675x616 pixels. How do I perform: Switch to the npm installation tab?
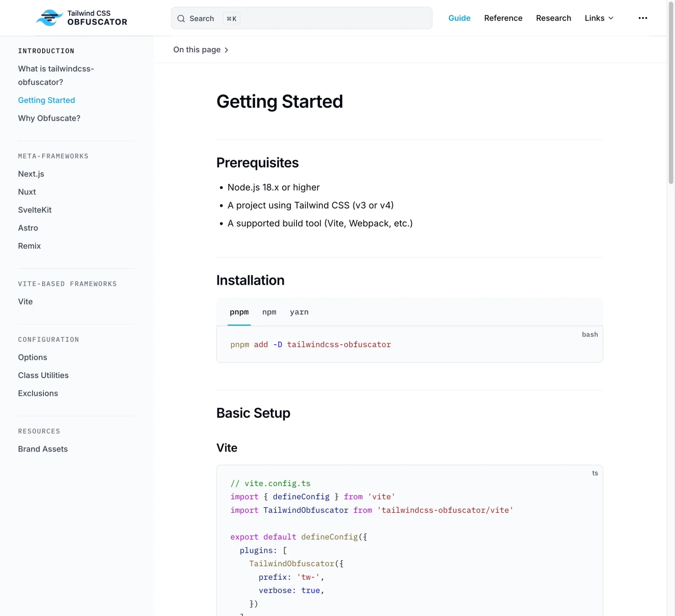click(269, 312)
